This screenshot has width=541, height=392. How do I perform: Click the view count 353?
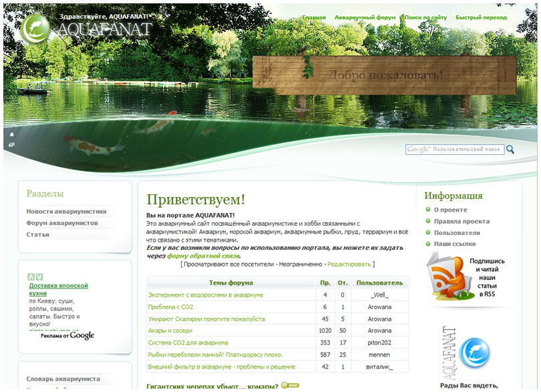click(x=325, y=343)
